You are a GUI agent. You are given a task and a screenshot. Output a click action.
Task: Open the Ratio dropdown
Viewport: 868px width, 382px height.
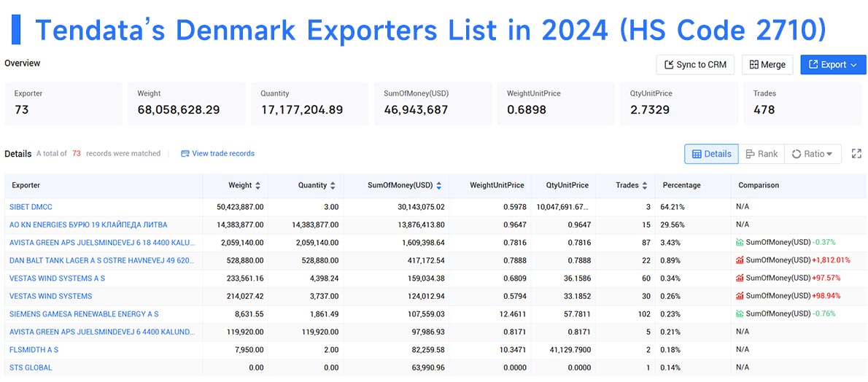click(812, 154)
